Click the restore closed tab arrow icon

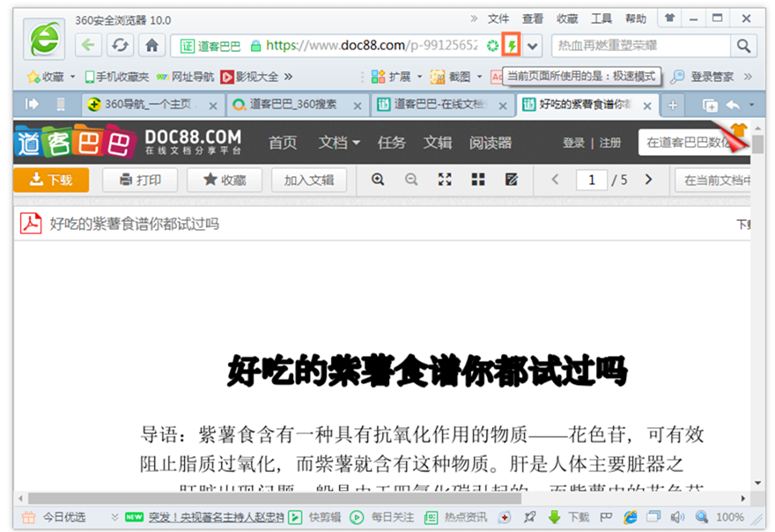[x=733, y=106]
